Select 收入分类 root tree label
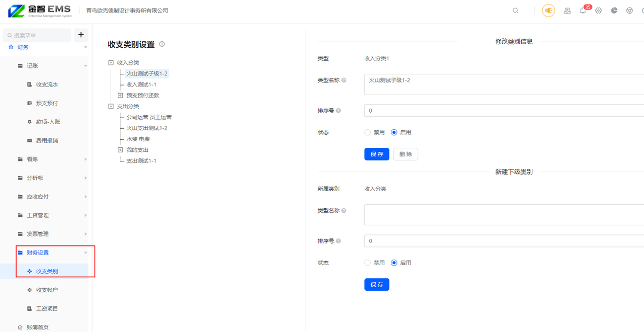 [x=128, y=63]
